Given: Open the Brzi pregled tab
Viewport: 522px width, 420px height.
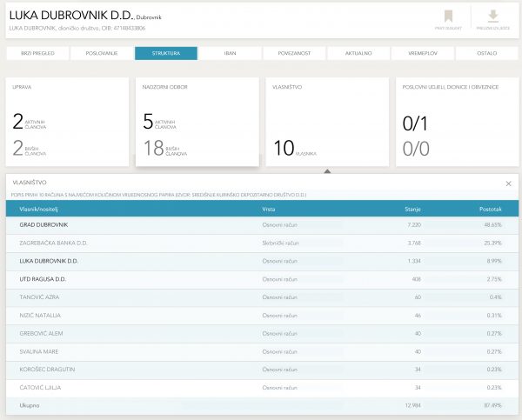Looking at the screenshot, I should point(37,53).
